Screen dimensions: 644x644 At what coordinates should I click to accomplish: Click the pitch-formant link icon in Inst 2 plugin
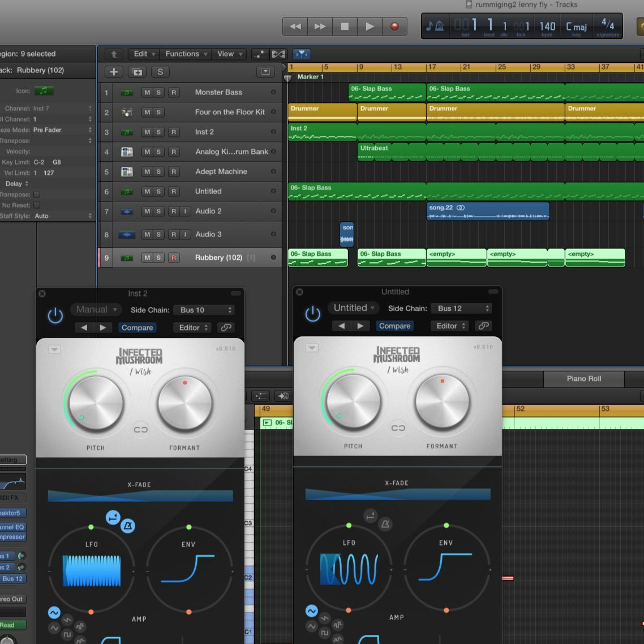pos(141,430)
